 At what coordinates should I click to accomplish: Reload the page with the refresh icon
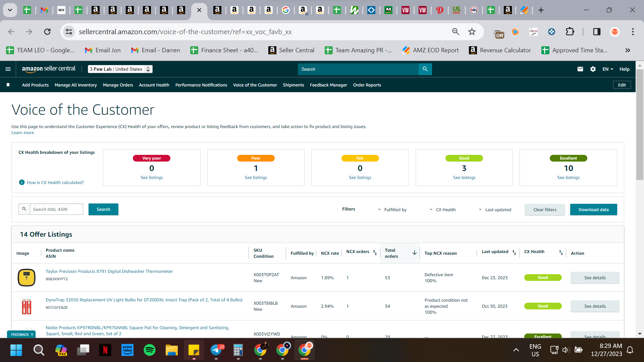47,32
